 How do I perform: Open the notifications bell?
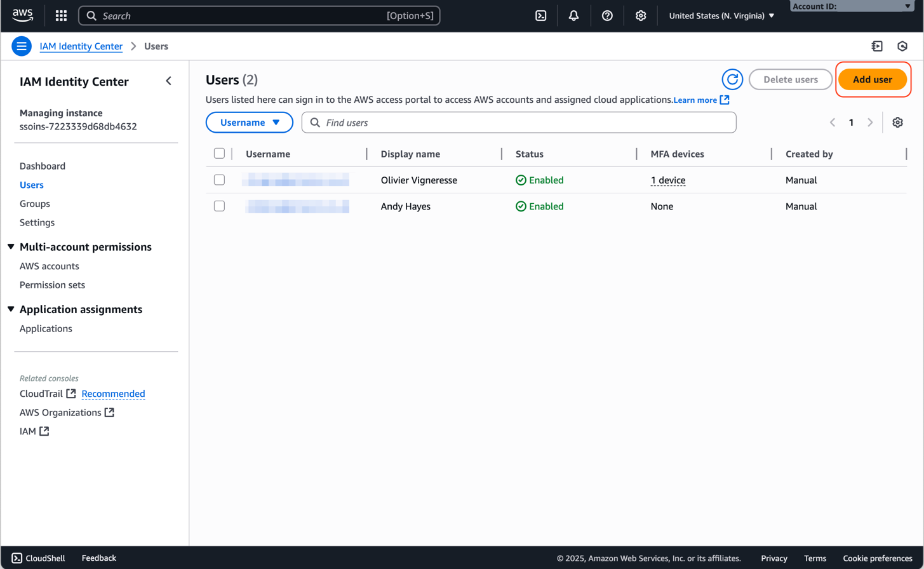(574, 16)
